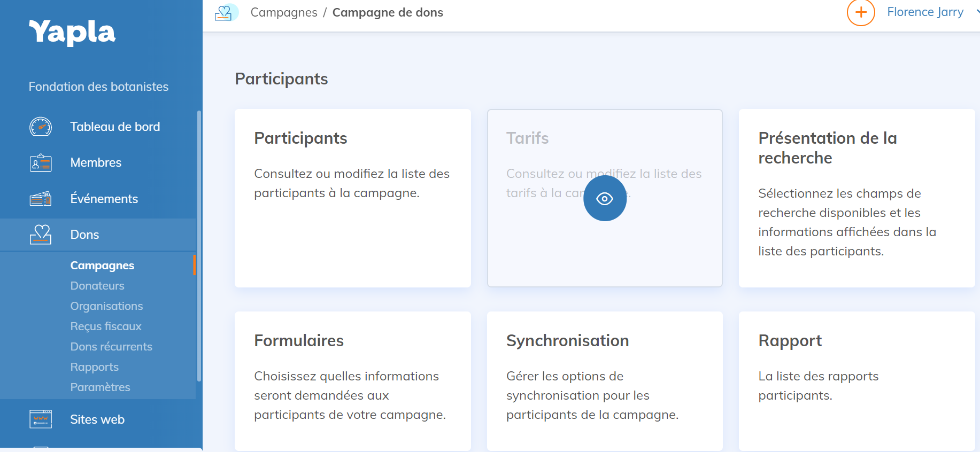
Task: Click the Membres ID card icon
Action: [41, 163]
